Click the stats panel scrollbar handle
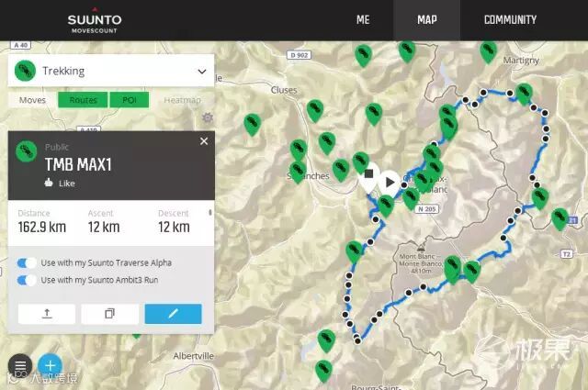 (210, 212)
